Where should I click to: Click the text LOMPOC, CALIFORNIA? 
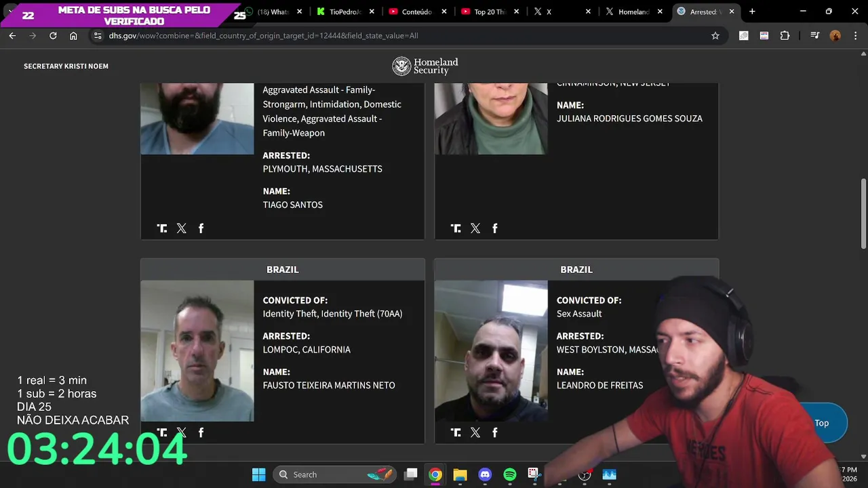click(x=307, y=350)
